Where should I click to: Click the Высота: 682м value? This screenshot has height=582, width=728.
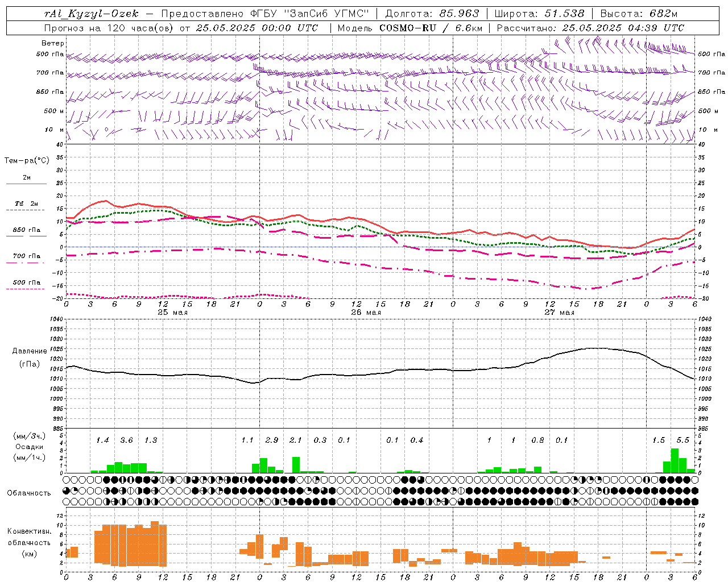coord(639,14)
